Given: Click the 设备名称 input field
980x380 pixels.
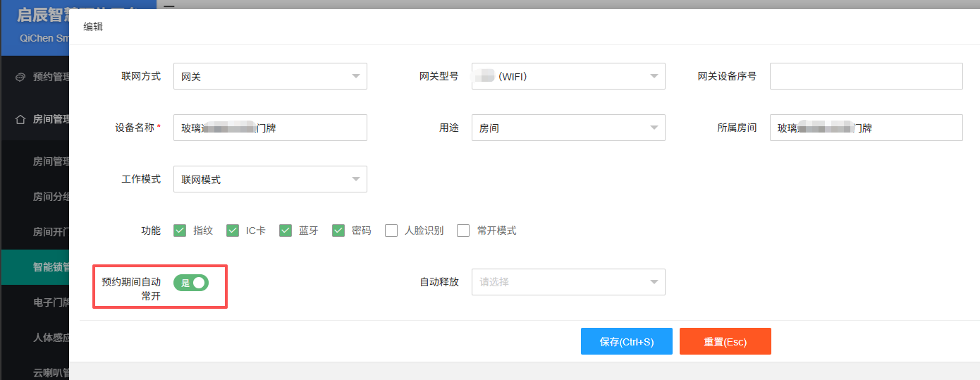Looking at the screenshot, I should [270, 128].
